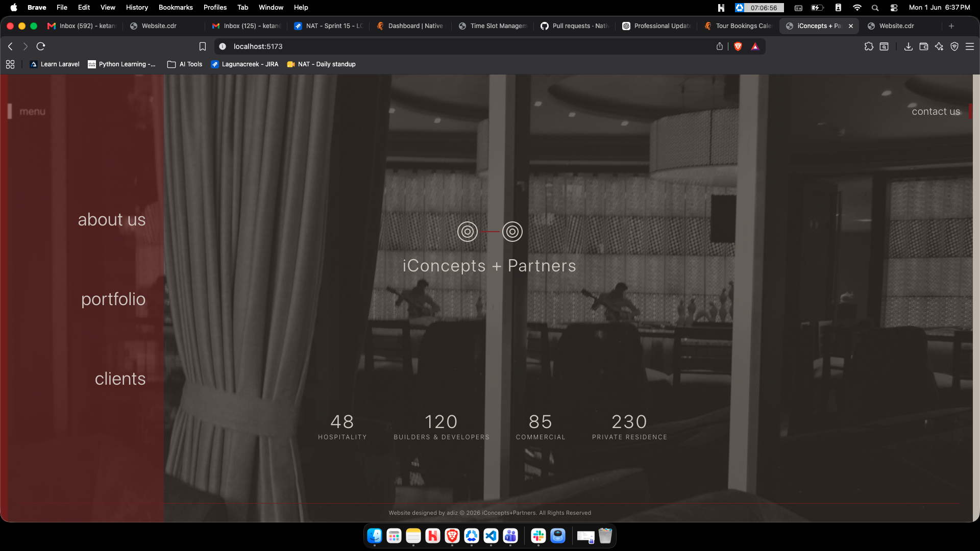Open Python Learning bookmark
This screenshot has height=551, width=980.
pyautogui.click(x=121, y=64)
